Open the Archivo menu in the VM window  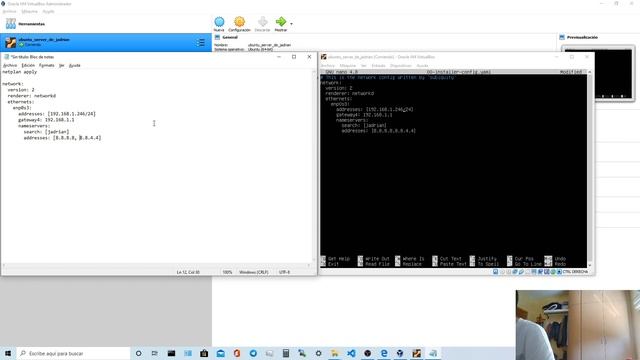click(x=328, y=66)
